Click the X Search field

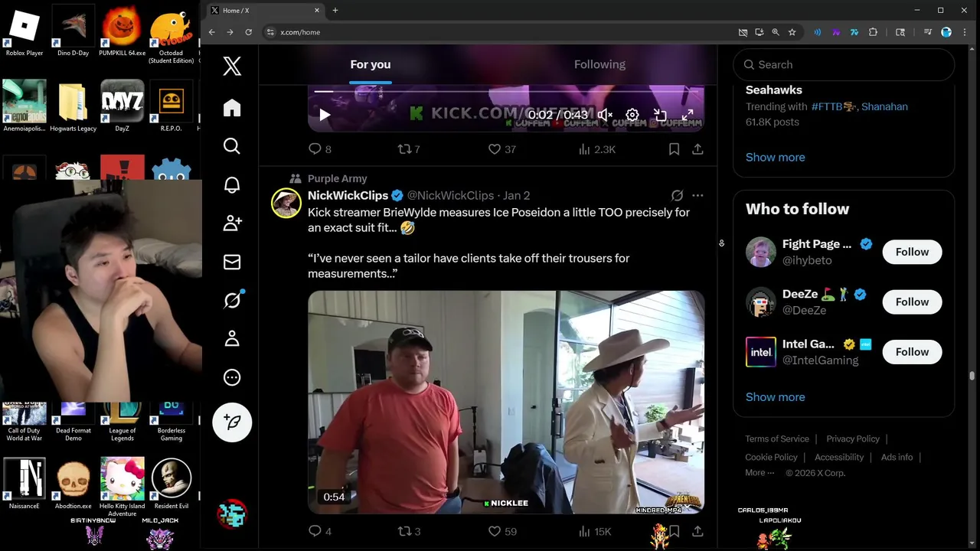tap(844, 65)
